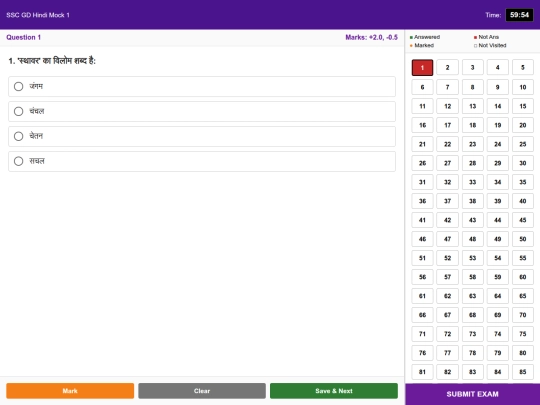Select question 57
This screenshot has height=405, width=540.
(x=447, y=277)
